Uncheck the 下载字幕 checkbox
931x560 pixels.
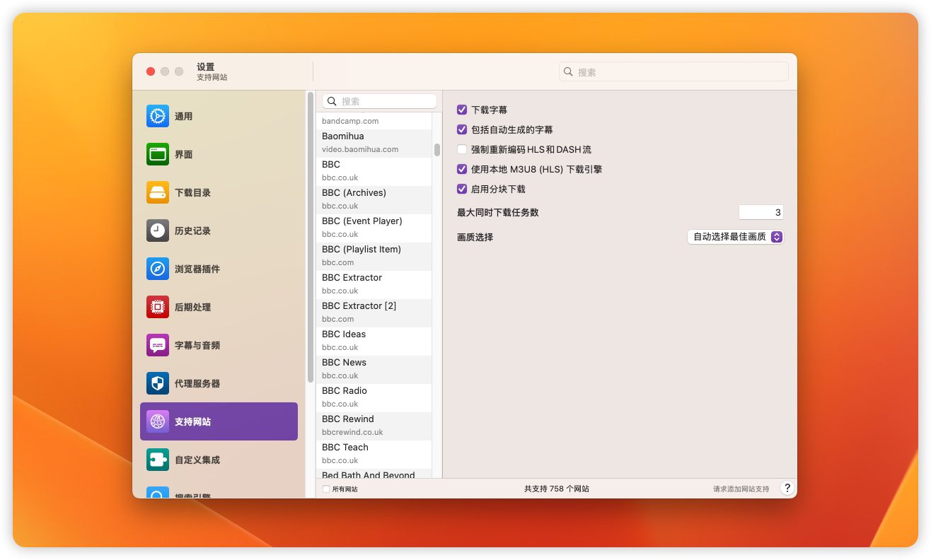[x=462, y=110]
